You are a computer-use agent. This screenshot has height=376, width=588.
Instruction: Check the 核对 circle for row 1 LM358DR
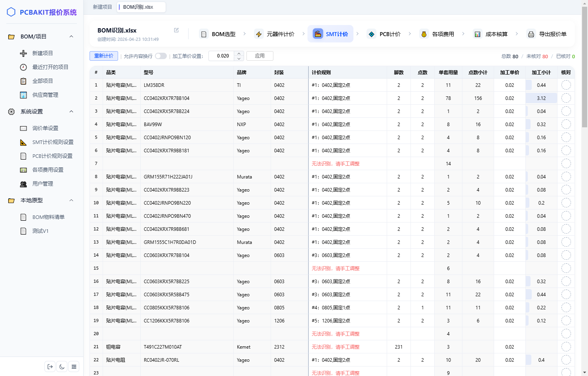pos(566,85)
